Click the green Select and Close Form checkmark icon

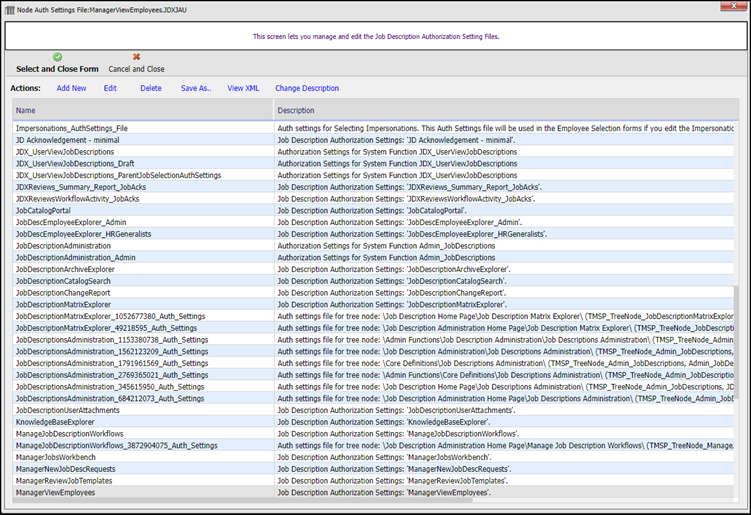tap(57, 58)
